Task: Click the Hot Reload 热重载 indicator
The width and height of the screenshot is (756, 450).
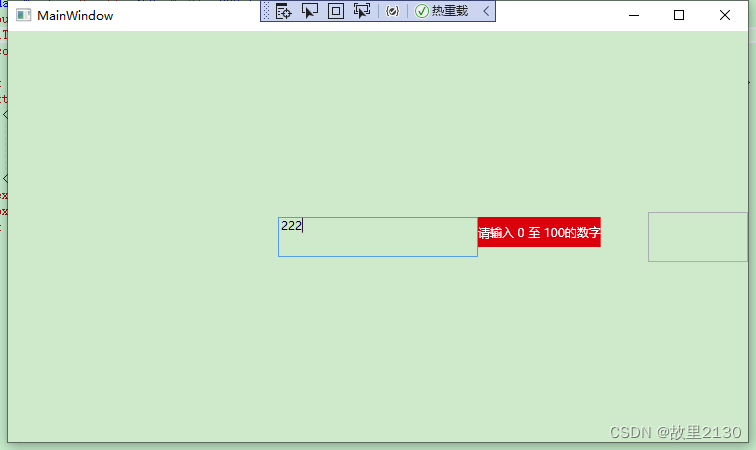Action: tap(441, 11)
